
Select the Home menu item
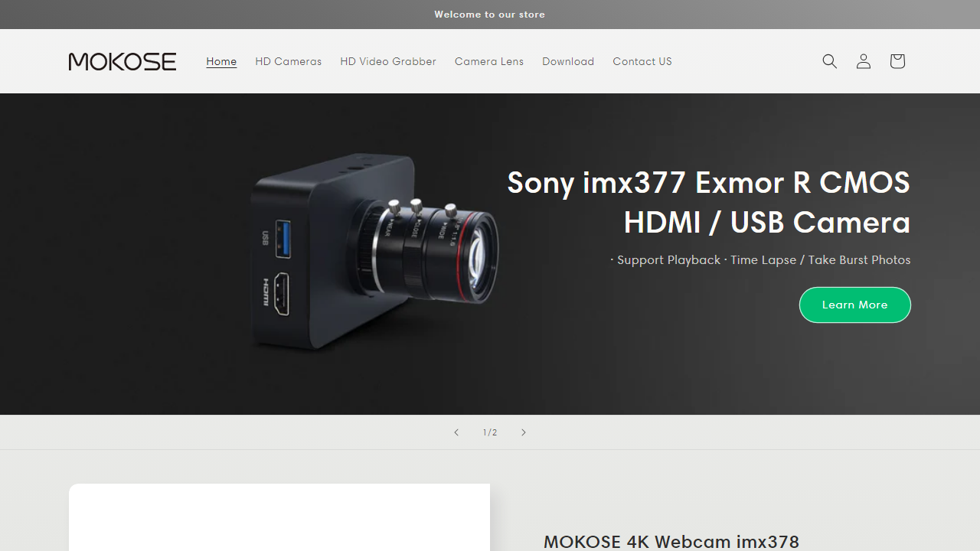coord(221,61)
